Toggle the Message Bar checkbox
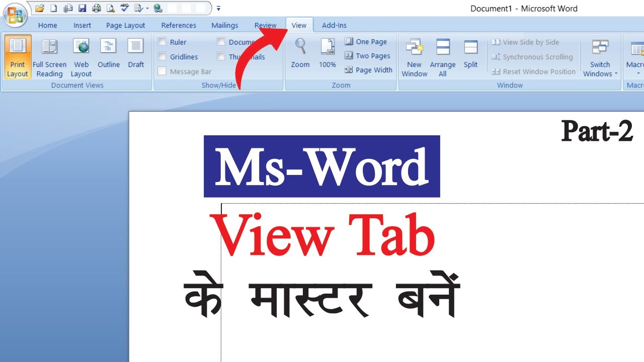Screen dimensions: 644x362 [x=162, y=71]
